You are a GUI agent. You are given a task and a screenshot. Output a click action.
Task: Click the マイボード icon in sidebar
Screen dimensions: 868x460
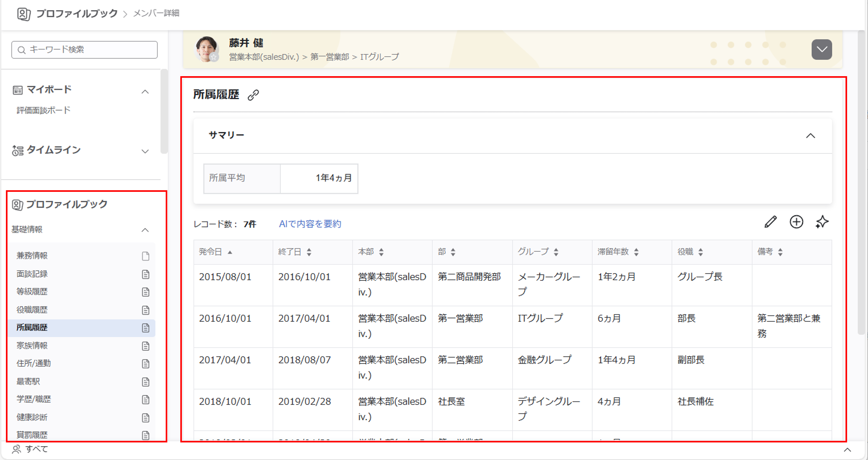click(18, 90)
